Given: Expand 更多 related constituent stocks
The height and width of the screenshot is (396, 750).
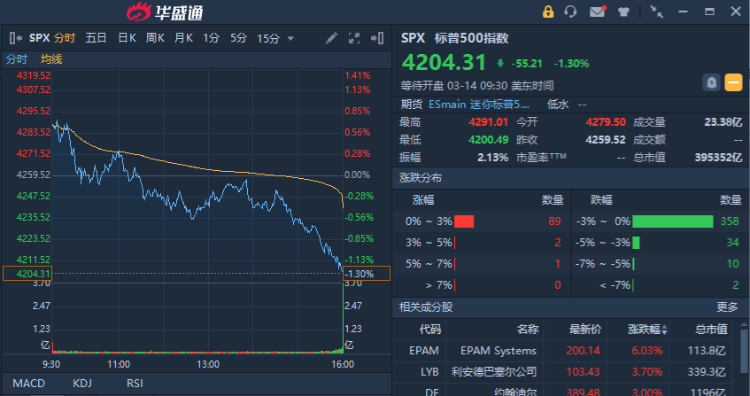Looking at the screenshot, I should (727, 307).
